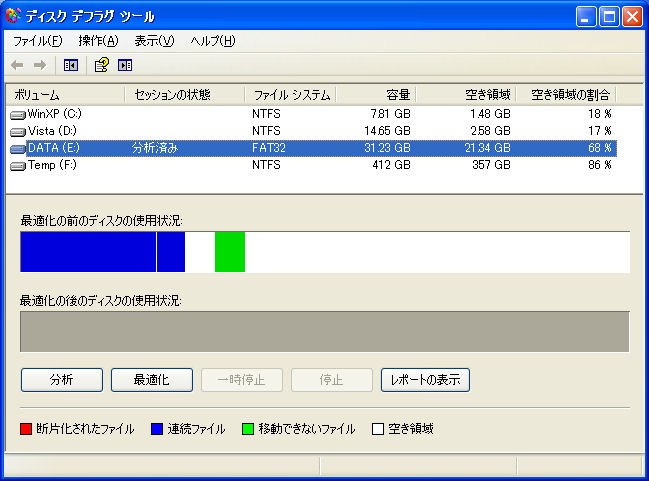This screenshot has height=481, width=649.
Task: Click the 最適化の前のディスクの使用状況 label
Action: (x=101, y=221)
